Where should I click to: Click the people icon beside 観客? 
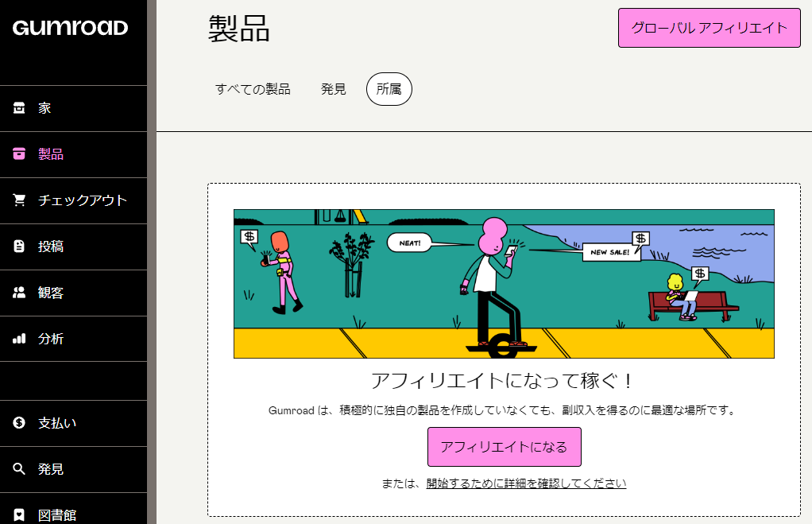coord(20,293)
